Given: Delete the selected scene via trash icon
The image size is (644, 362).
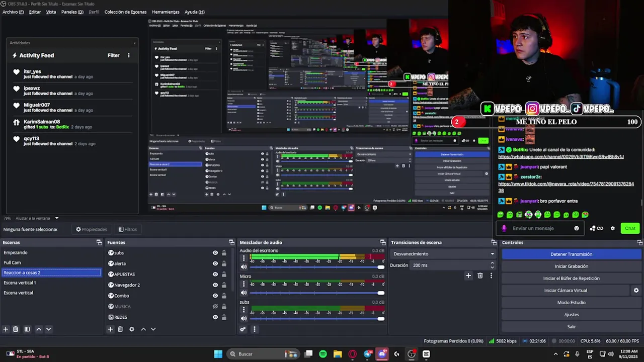Looking at the screenshot, I should (x=16, y=329).
